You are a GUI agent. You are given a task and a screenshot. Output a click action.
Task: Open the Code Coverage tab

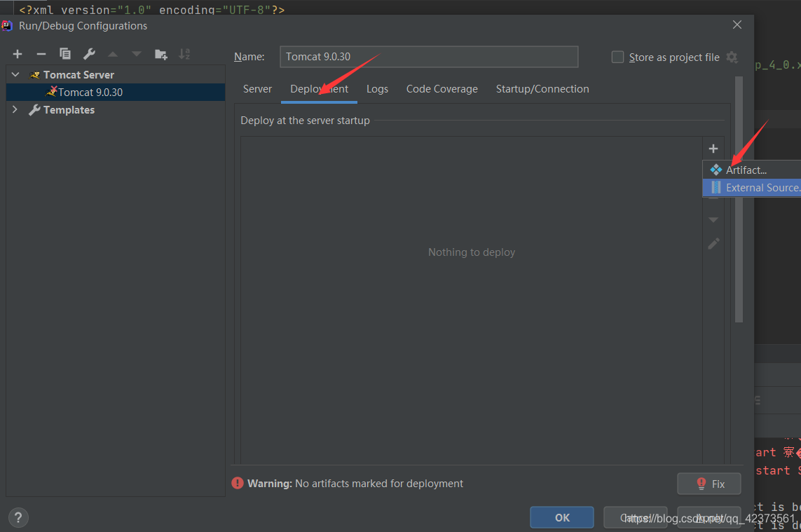click(442, 89)
